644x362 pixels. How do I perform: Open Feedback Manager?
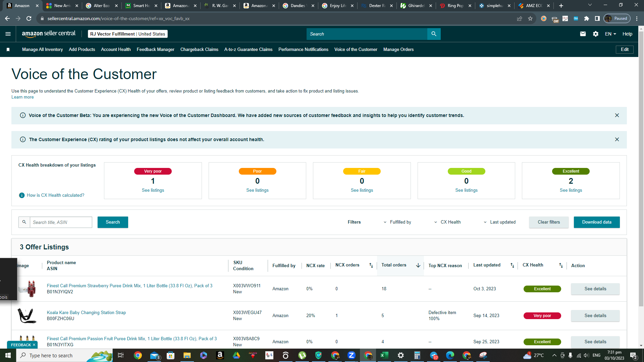click(155, 50)
